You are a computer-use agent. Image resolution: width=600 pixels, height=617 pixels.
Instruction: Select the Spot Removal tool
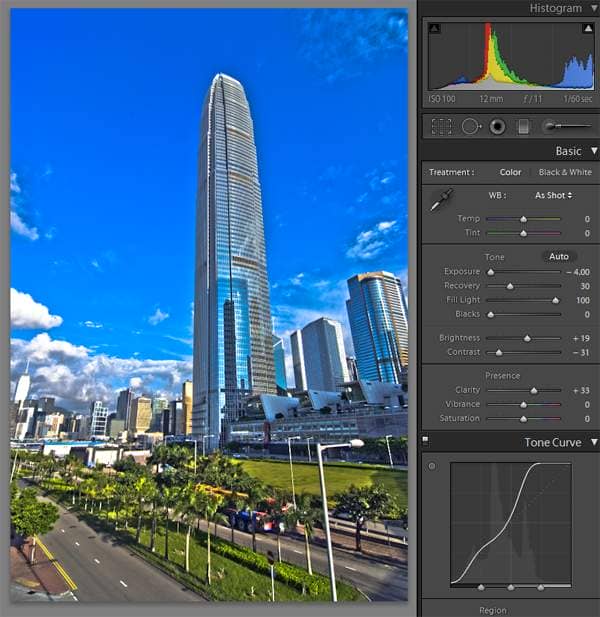tap(471, 127)
